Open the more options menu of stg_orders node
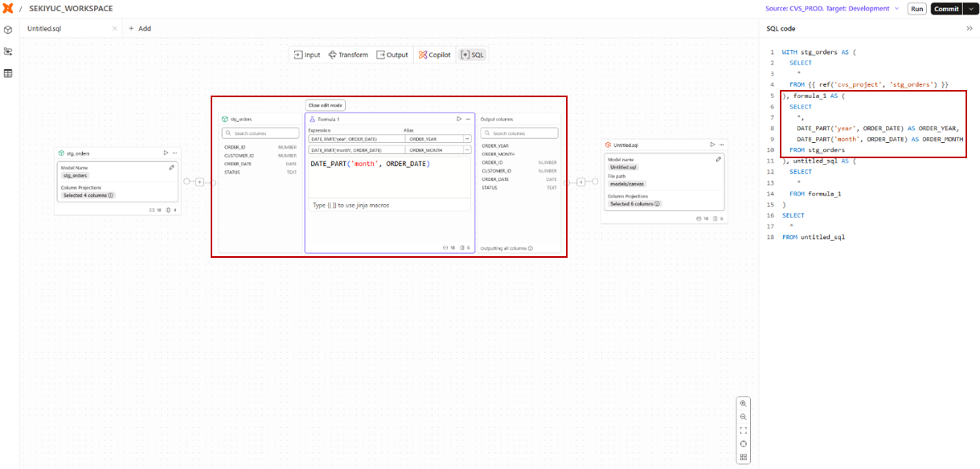The height and width of the screenshot is (469, 980). [174, 153]
